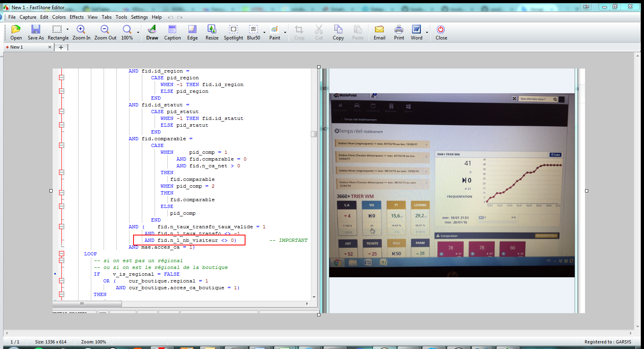Click the Undo arrow in menu bar
This screenshot has width=644, height=349.
tap(171, 17)
